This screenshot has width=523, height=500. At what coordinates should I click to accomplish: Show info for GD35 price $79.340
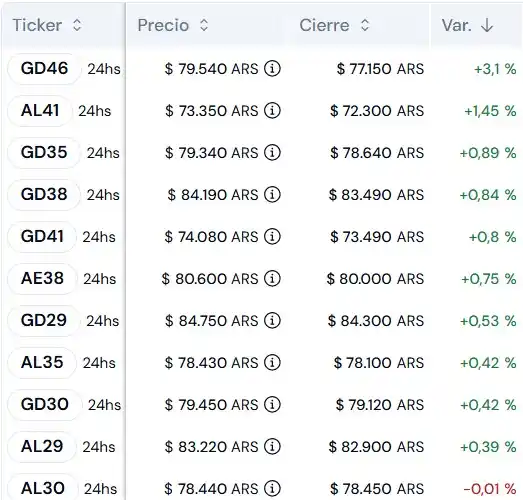pos(272,153)
